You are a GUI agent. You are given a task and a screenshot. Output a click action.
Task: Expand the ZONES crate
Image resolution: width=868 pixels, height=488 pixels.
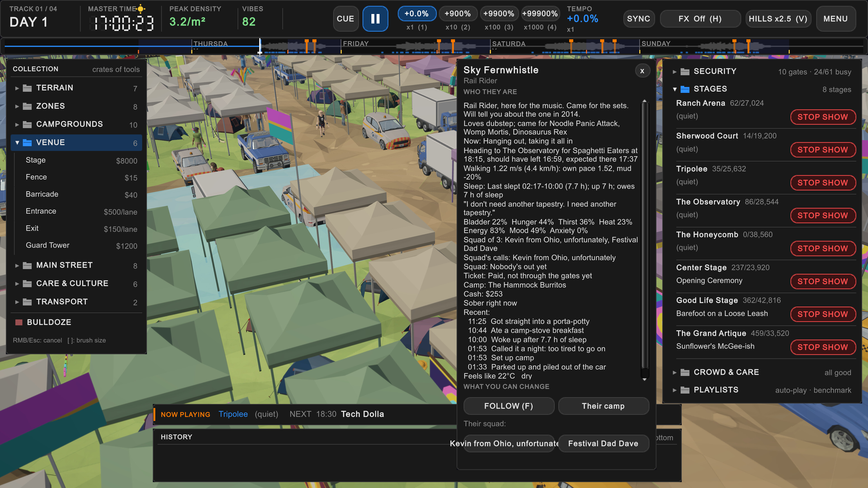click(76, 106)
